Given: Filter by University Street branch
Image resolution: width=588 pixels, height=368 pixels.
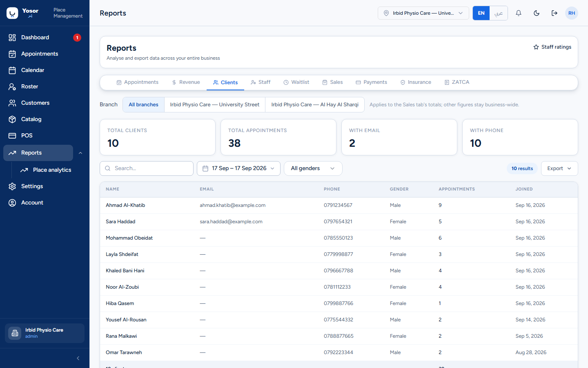Looking at the screenshot, I should (215, 105).
